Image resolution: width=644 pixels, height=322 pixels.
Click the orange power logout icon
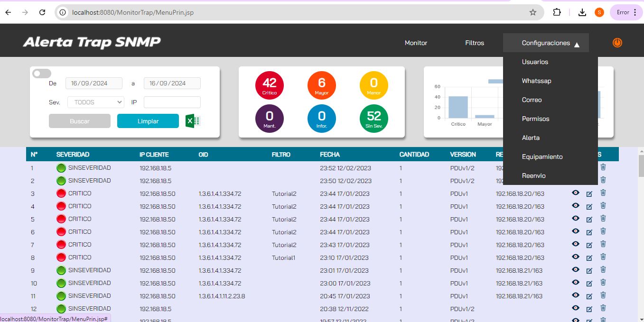click(617, 43)
